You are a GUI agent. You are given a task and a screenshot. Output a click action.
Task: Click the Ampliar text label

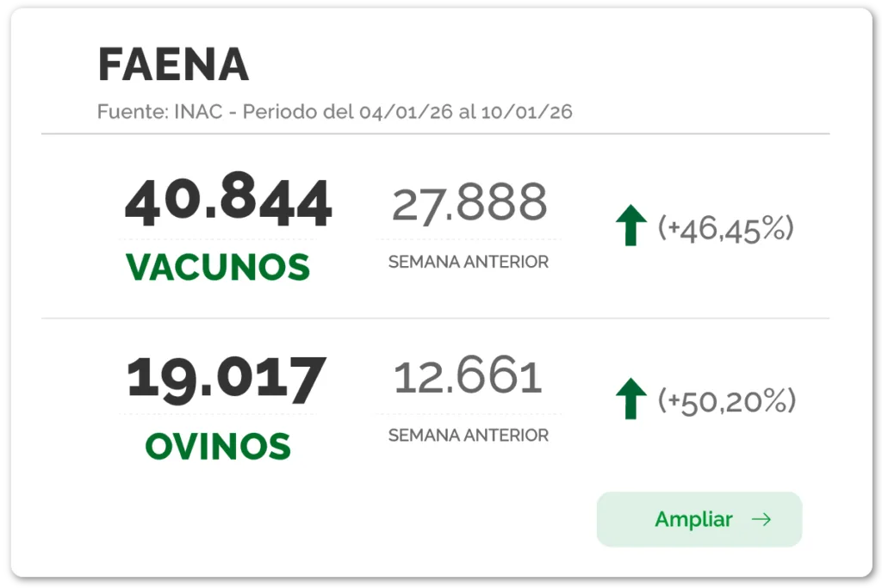click(693, 519)
